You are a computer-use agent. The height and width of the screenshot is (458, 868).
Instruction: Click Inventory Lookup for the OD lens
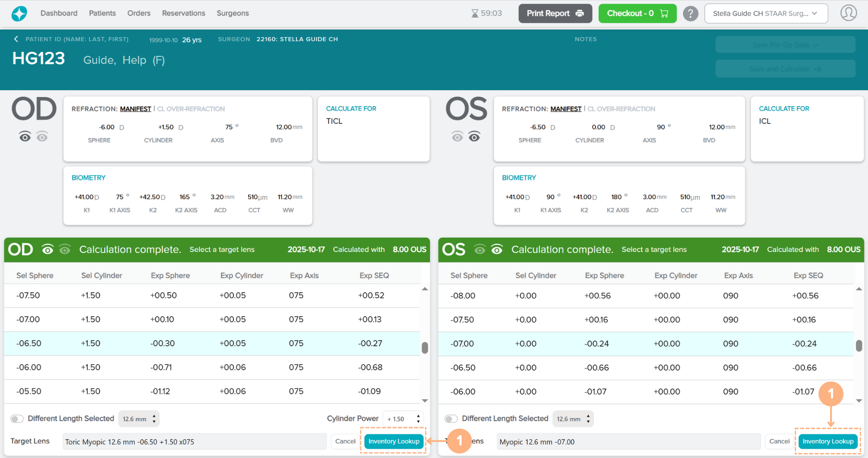click(x=393, y=441)
